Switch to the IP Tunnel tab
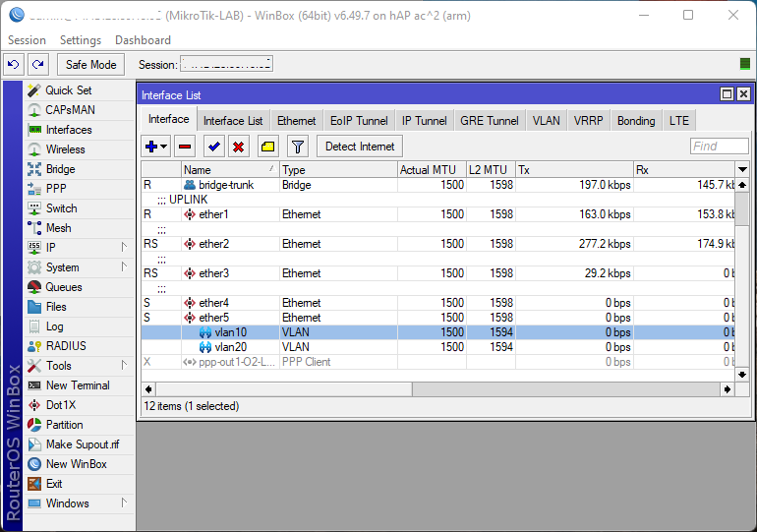 point(425,121)
